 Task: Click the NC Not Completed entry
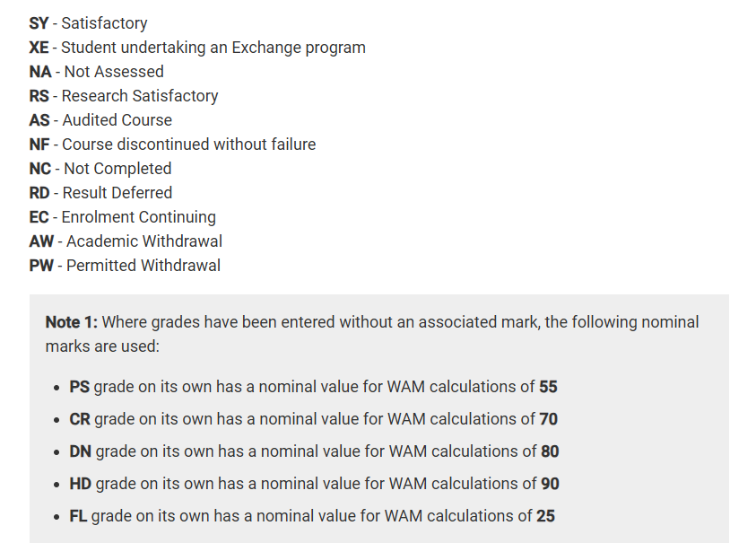coord(100,169)
